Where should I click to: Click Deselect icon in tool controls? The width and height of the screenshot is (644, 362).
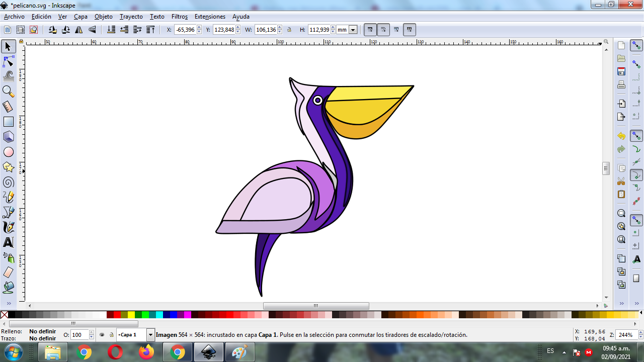pyautogui.click(x=34, y=30)
